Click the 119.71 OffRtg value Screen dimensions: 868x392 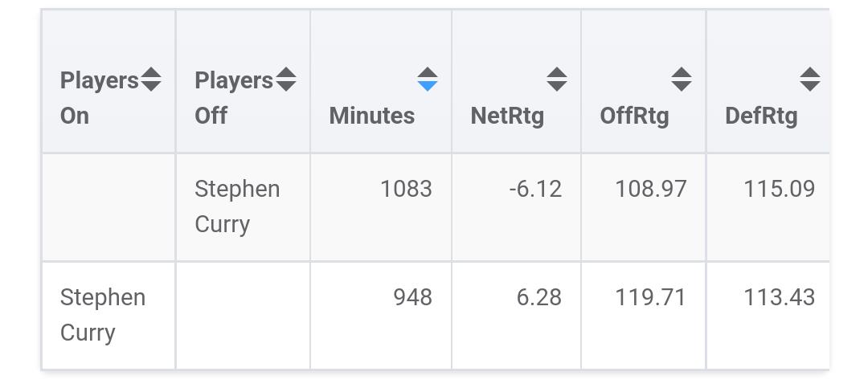(650, 298)
